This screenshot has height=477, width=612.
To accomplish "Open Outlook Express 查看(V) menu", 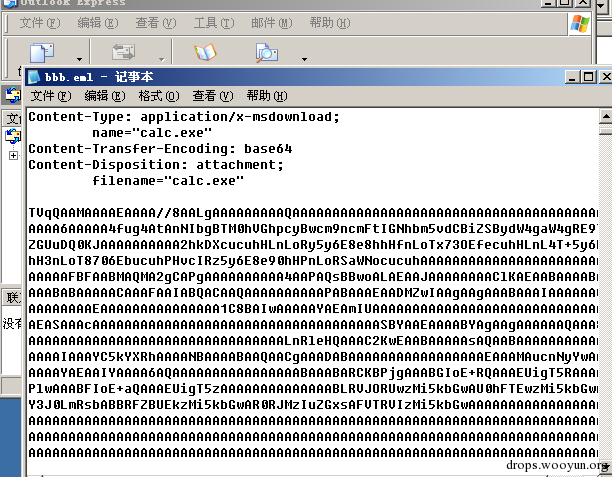I will tap(156, 23).
